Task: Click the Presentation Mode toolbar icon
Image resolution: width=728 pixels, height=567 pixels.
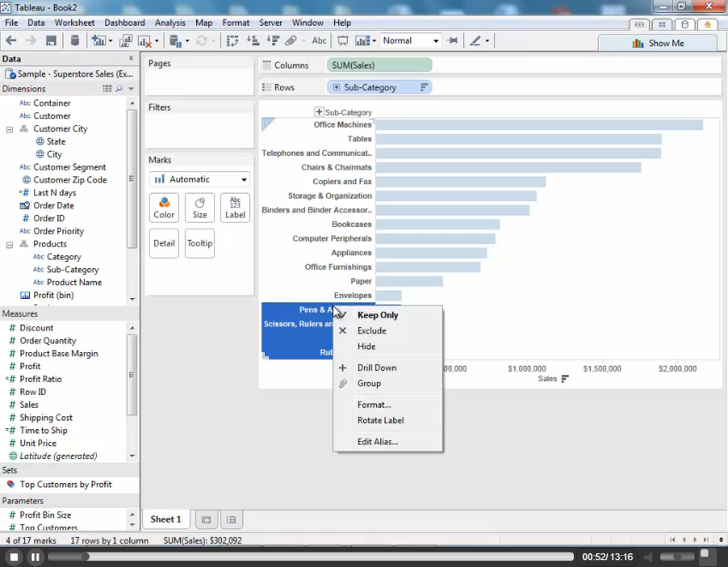Action: (343, 40)
